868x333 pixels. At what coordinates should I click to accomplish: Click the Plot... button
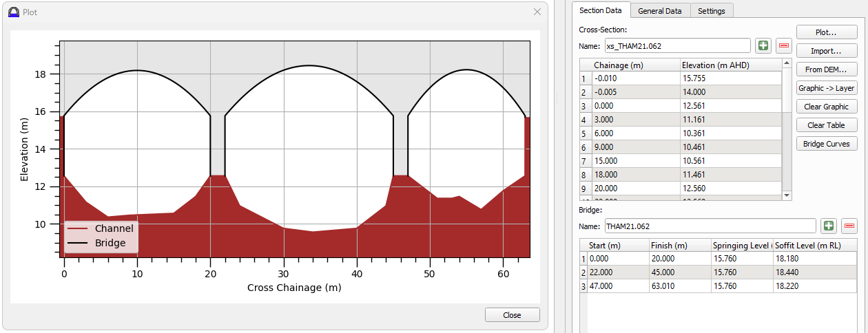[x=826, y=32]
